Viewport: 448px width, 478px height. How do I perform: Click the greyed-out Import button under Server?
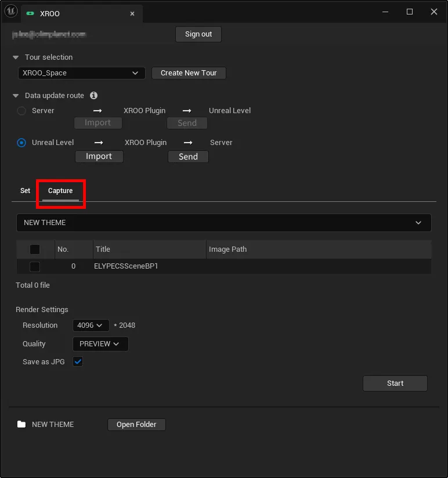[x=98, y=123]
